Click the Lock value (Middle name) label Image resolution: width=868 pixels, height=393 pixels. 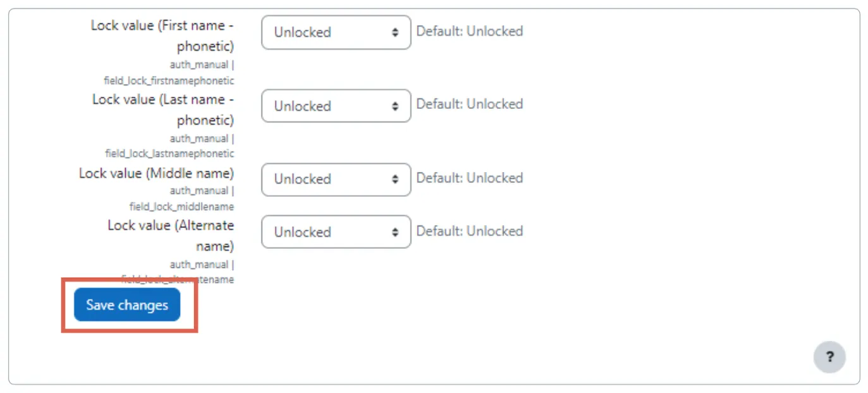click(x=156, y=173)
